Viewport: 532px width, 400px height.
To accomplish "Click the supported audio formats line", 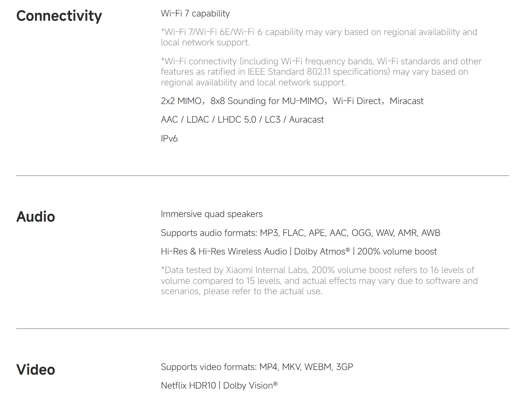I will [x=300, y=233].
